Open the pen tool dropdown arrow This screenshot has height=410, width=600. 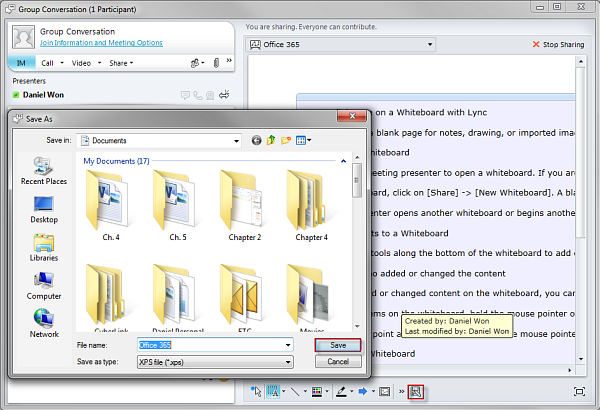pos(351,391)
